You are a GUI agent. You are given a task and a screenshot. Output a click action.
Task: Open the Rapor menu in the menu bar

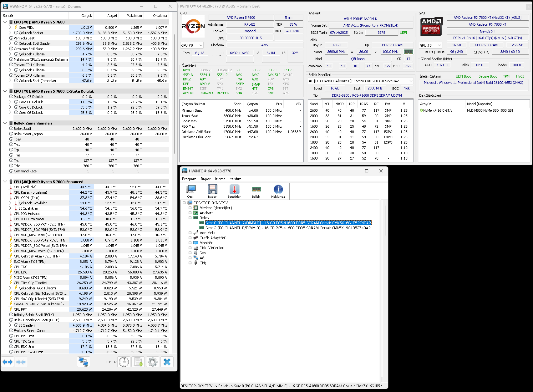coord(206,179)
